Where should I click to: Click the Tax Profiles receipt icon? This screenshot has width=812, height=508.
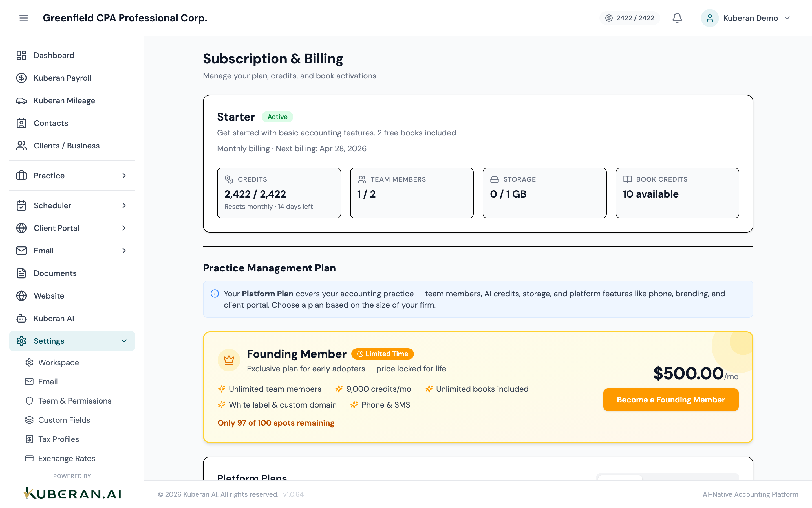pyautogui.click(x=29, y=439)
